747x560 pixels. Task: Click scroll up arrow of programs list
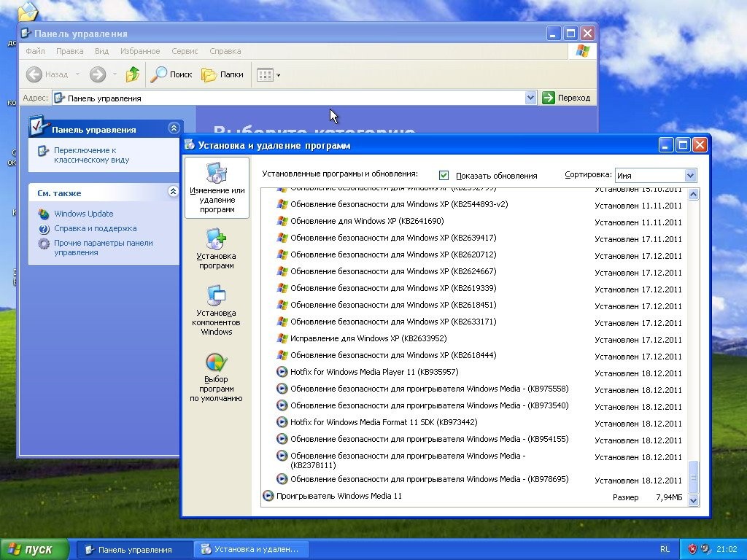click(x=693, y=194)
